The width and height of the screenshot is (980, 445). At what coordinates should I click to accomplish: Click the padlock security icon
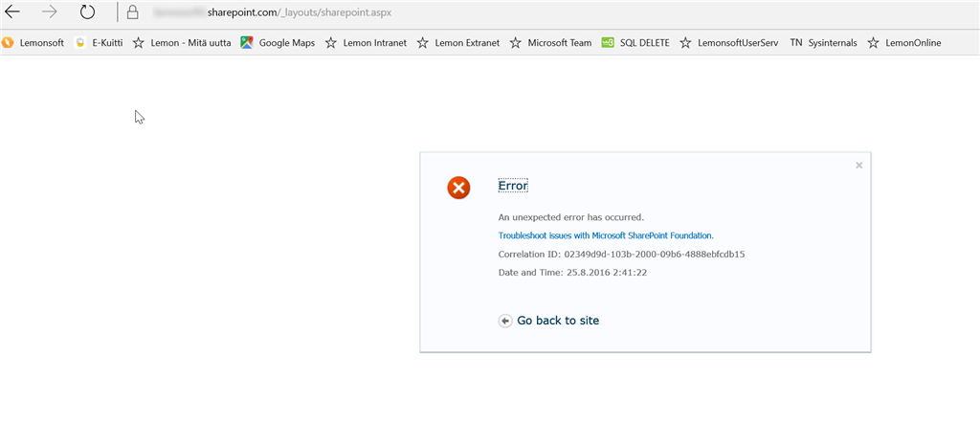pos(132,11)
